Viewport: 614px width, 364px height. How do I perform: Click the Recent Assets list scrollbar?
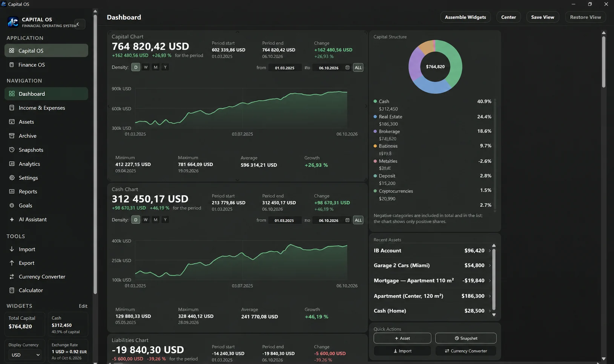click(x=494, y=280)
